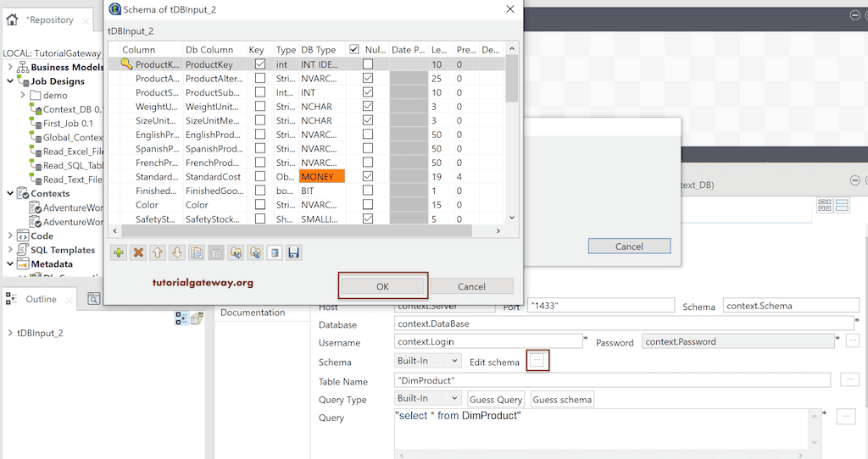This screenshot has height=459, width=868.
Task: Select the Context_DB job in Repository
Action: pyautogui.click(x=72, y=109)
